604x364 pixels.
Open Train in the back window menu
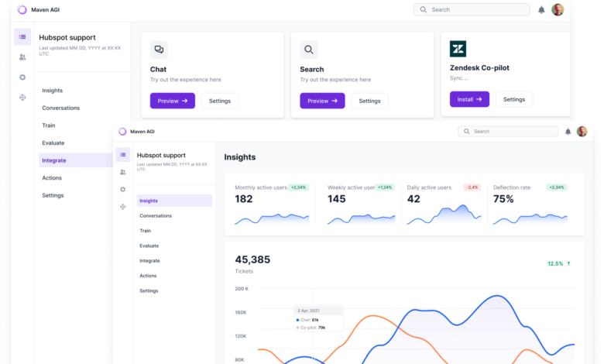[x=49, y=125]
